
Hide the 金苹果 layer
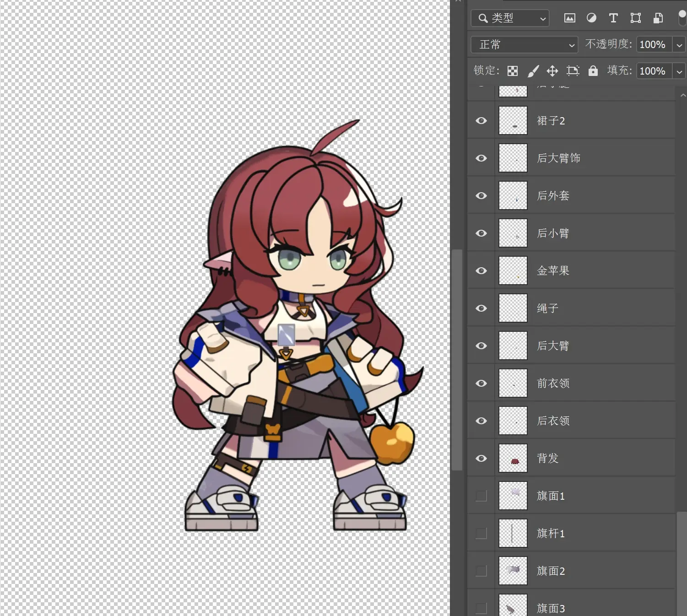481,271
